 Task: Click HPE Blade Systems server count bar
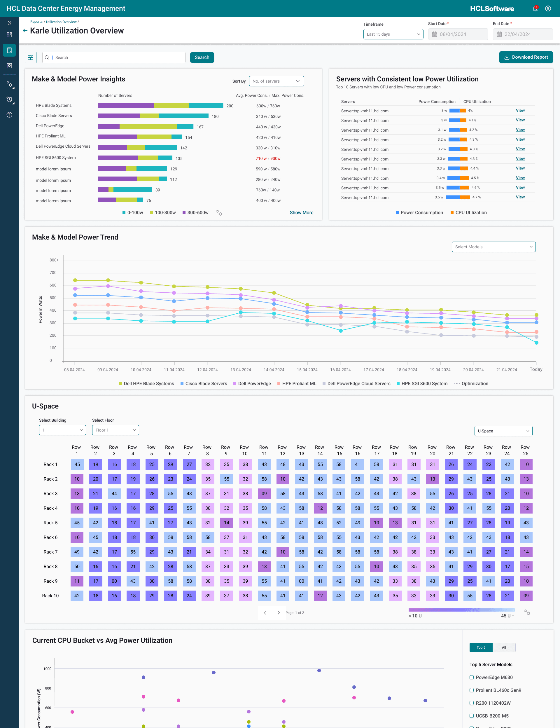pyautogui.click(x=161, y=105)
